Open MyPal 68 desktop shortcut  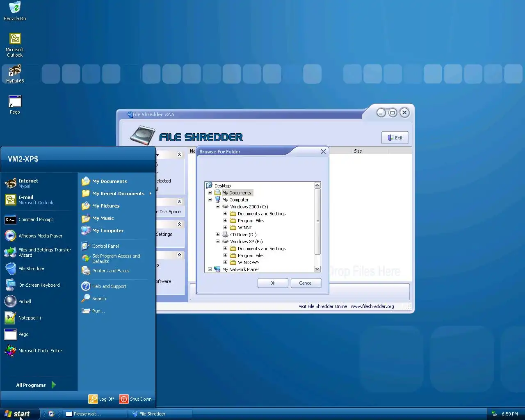click(x=15, y=74)
